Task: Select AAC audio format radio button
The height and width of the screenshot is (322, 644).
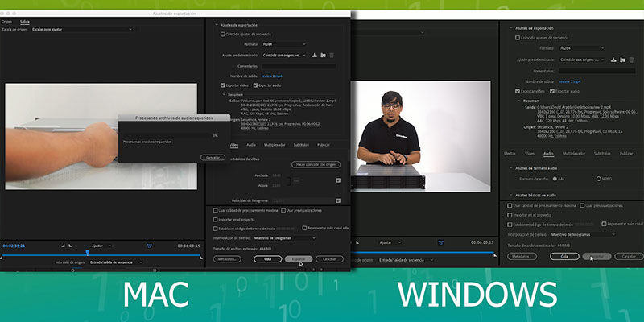Action: 555,179
